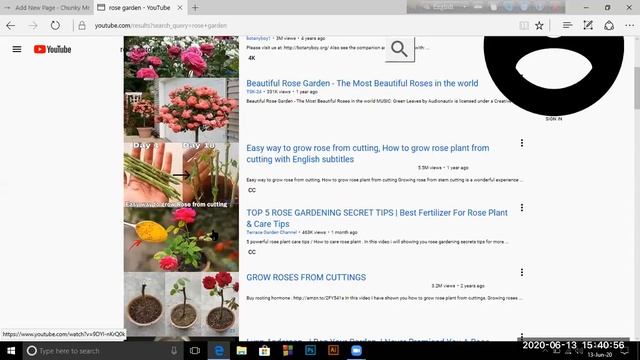
Task: Go back in the browser
Action: point(11,26)
